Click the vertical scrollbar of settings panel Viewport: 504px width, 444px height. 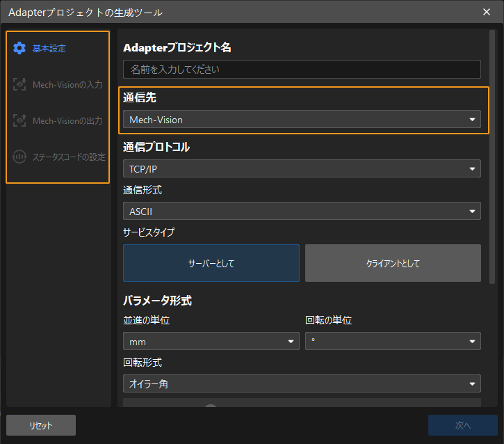tap(491, 157)
